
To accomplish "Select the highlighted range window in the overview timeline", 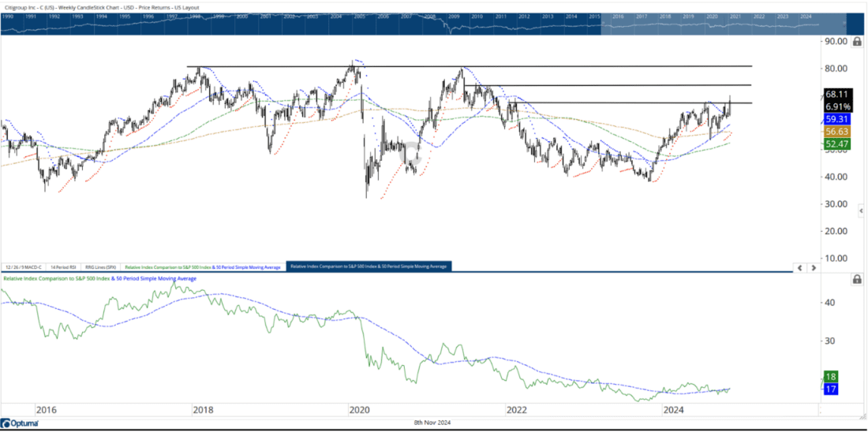I will pyautogui.click(x=724, y=24).
